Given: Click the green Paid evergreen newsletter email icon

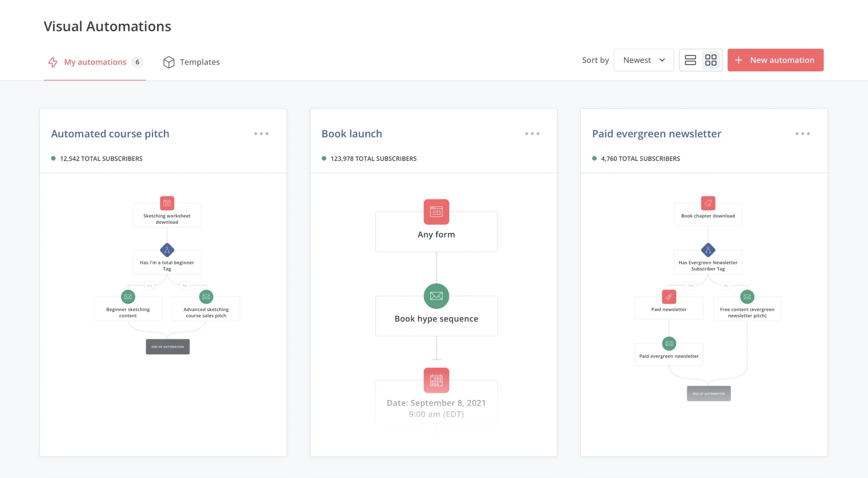Looking at the screenshot, I should click(x=669, y=343).
